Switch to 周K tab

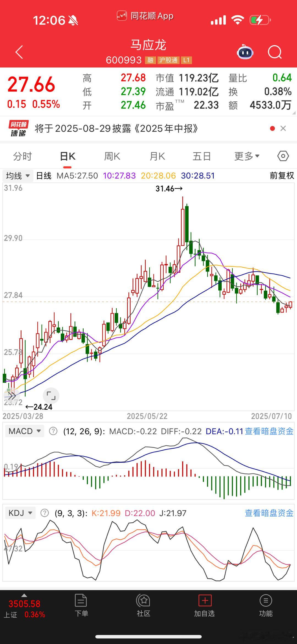click(112, 156)
